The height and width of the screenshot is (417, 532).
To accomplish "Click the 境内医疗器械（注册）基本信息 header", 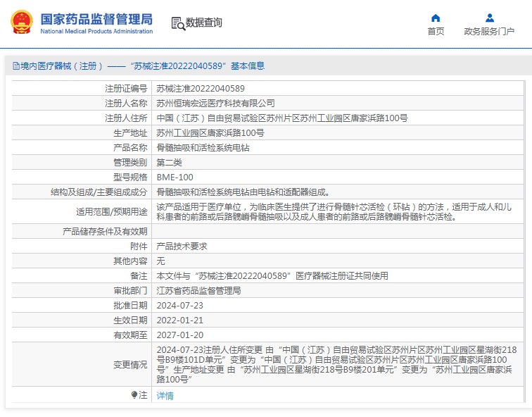I will 139,66.
